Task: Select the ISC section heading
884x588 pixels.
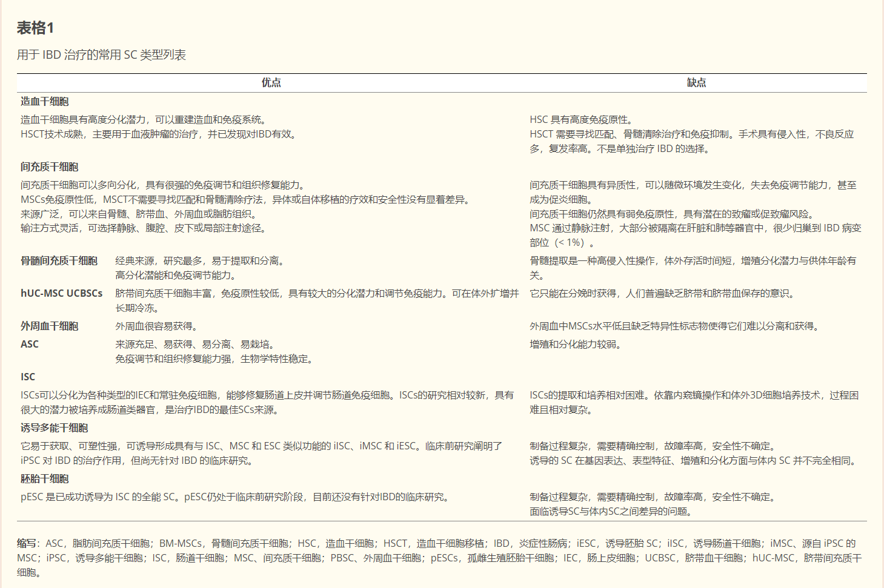Action: (28, 377)
